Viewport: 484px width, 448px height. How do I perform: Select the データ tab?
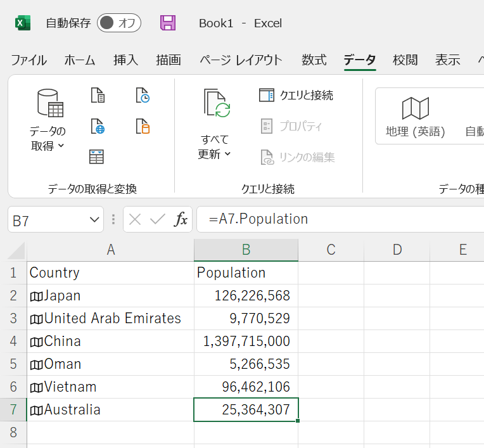pyautogui.click(x=360, y=60)
